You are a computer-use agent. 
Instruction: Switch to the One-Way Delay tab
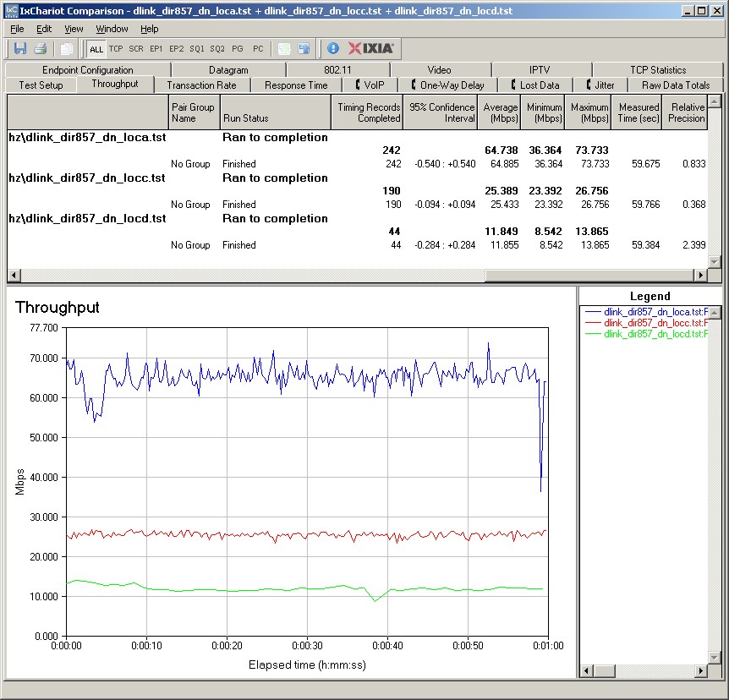coord(447,85)
